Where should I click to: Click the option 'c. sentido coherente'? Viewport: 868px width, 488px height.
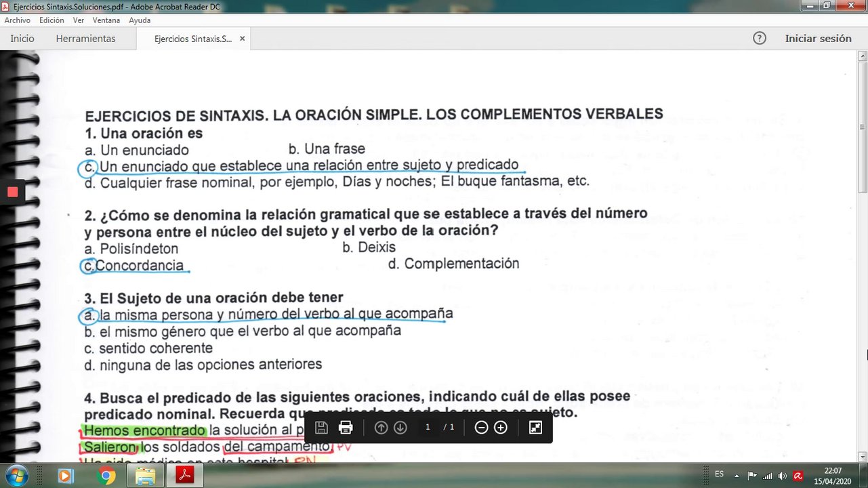point(148,348)
